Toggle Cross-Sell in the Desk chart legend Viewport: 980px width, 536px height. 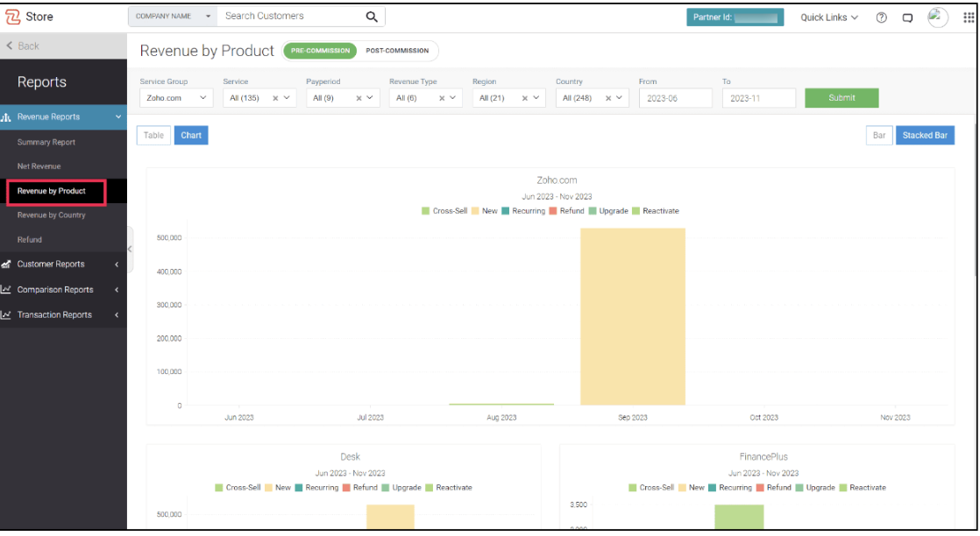[238, 488]
